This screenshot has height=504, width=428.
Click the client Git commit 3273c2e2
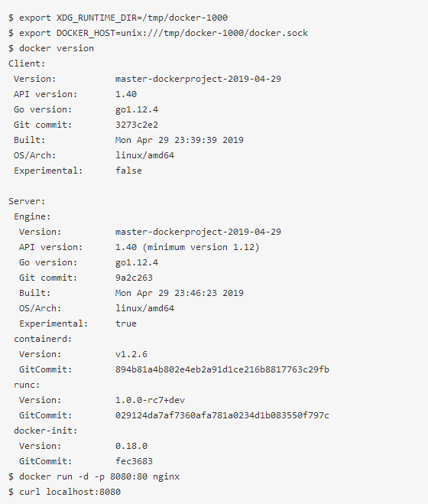click(x=137, y=125)
